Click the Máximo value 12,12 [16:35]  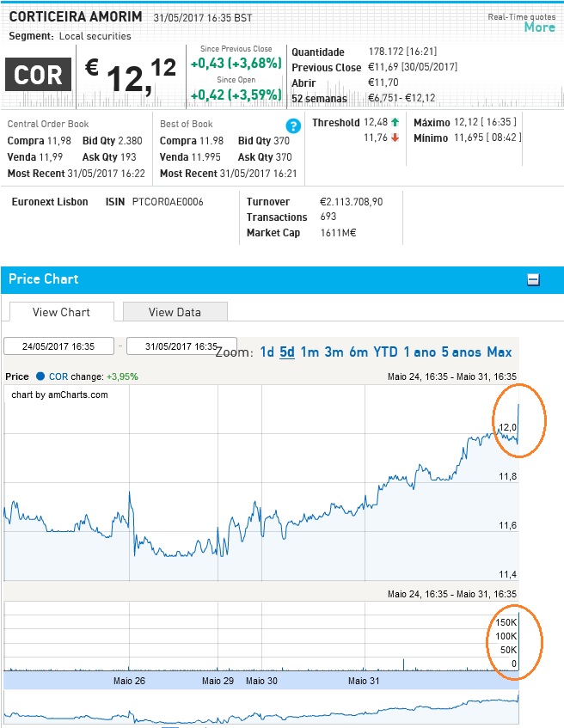tap(485, 122)
